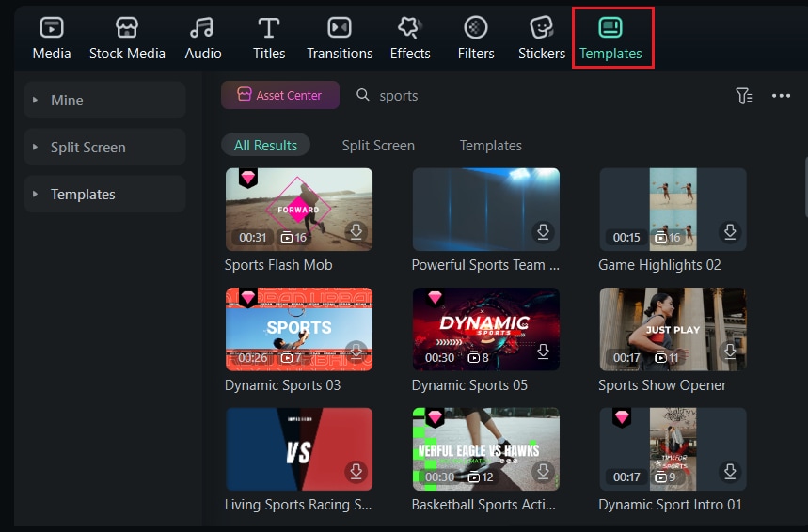Download the Powerful Sports Team template
Image resolution: width=808 pixels, height=532 pixels.
pyautogui.click(x=543, y=232)
